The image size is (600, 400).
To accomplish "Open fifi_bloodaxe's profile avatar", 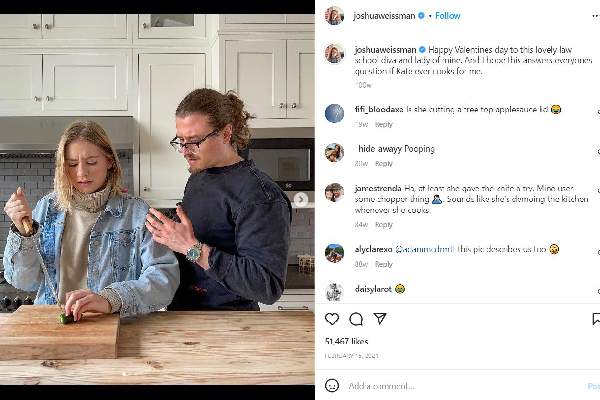I will (x=334, y=113).
